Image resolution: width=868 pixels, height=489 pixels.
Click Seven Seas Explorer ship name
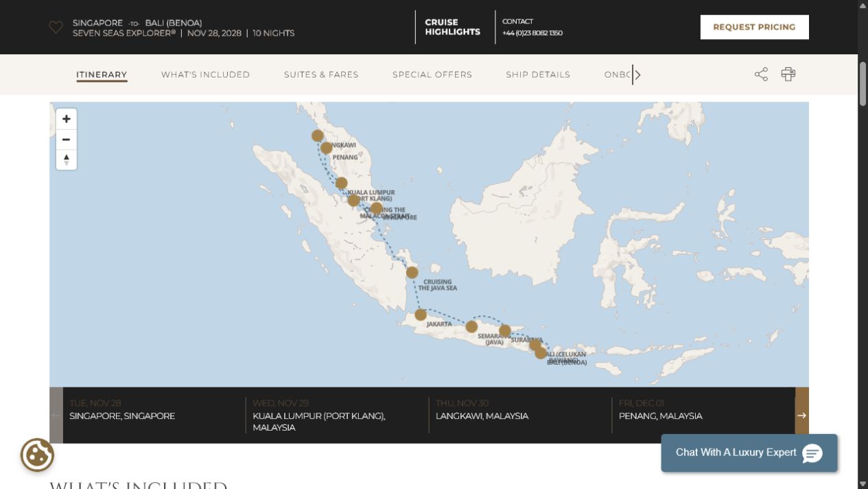click(124, 33)
